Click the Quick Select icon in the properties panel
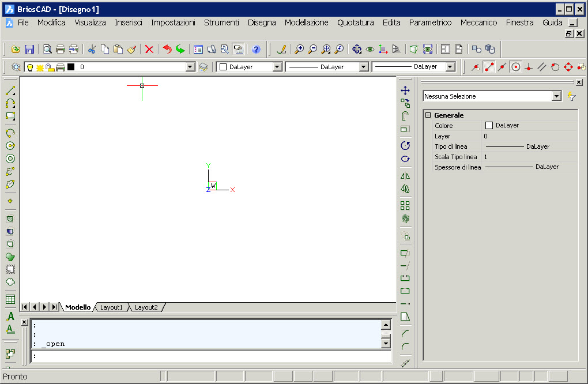The width and height of the screenshot is (588, 384). coord(571,96)
